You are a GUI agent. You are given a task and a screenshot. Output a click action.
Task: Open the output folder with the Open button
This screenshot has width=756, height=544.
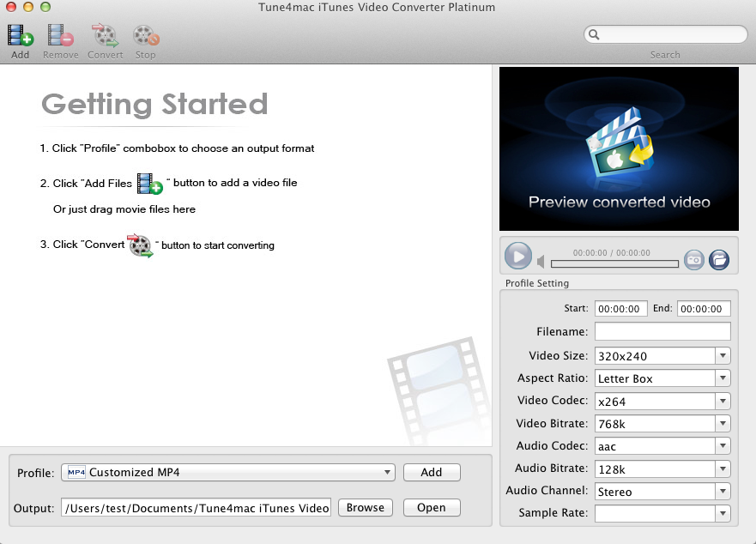(x=431, y=507)
